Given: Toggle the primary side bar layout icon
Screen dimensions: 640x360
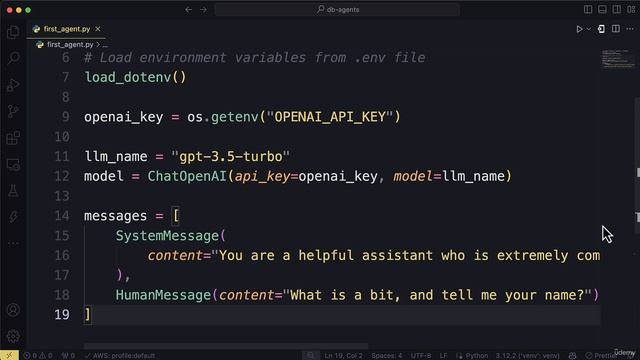Looking at the screenshot, I should click(x=588, y=9).
